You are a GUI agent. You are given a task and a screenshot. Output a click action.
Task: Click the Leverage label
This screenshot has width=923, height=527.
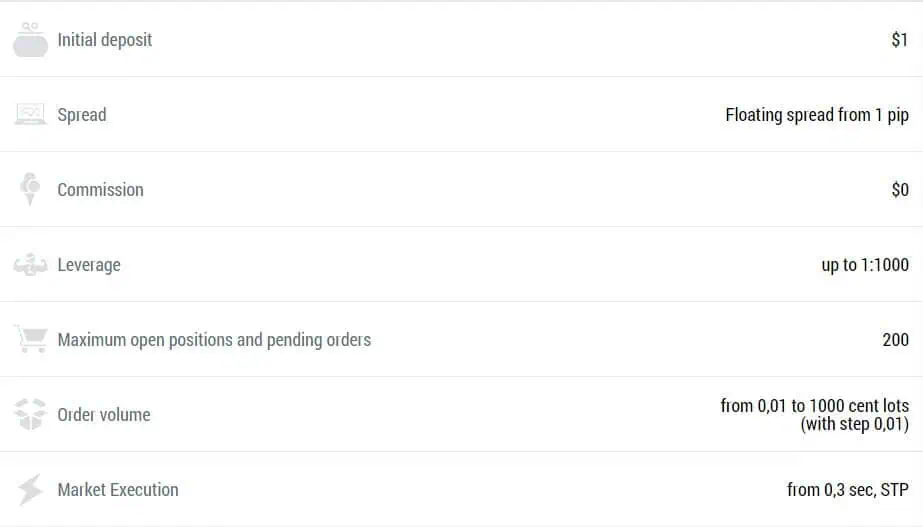click(x=89, y=265)
